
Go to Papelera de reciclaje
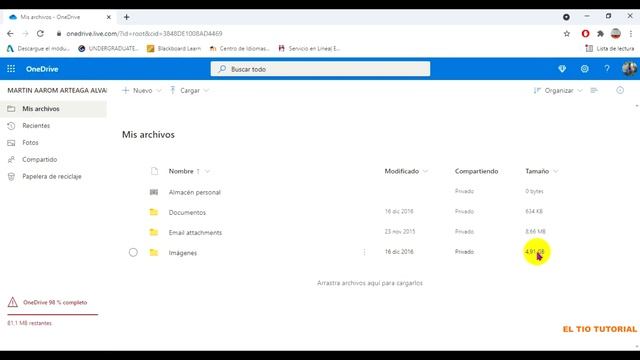click(53, 176)
